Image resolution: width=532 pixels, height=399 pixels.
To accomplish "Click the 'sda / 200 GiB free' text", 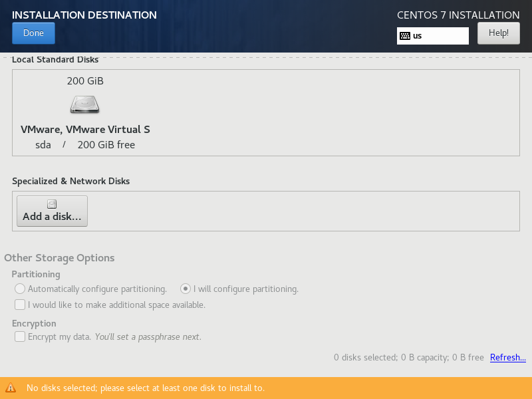I will (x=85, y=144).
